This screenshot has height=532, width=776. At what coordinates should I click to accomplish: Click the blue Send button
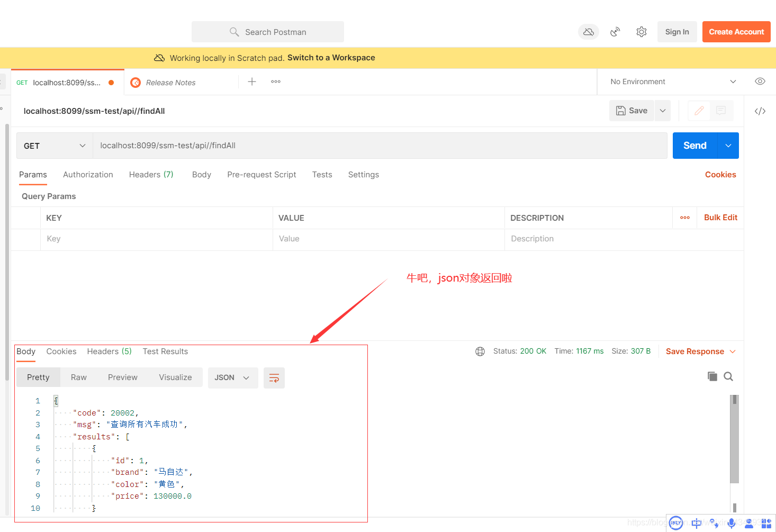click(695, 146)
